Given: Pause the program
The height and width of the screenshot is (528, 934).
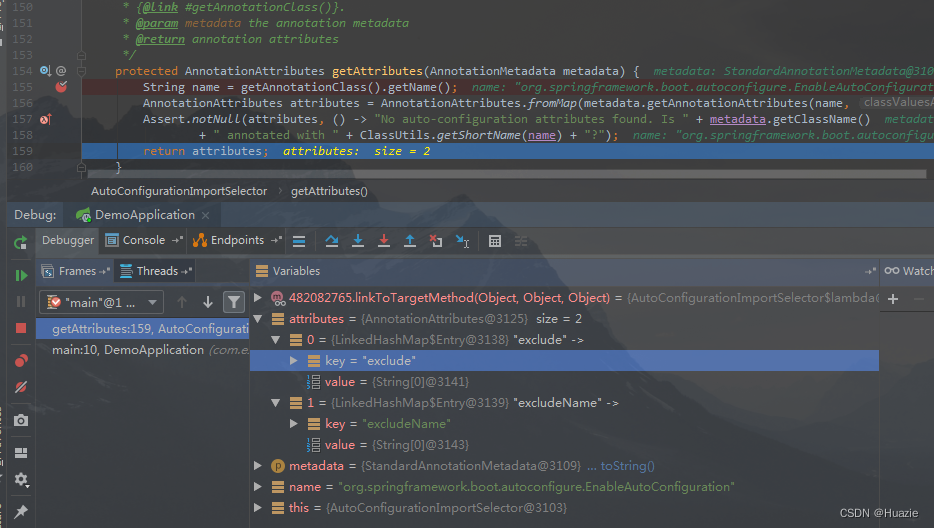Looking at the screenshot, I should click(x=21, y=302).
